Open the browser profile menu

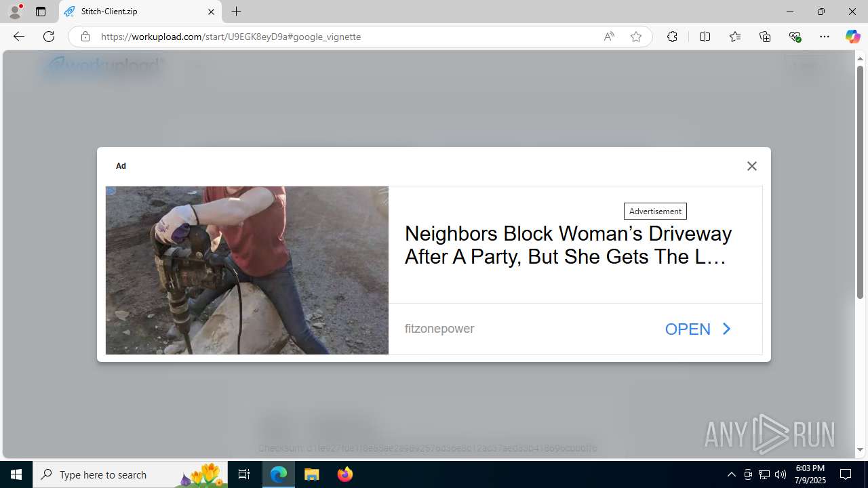[15, 12]
